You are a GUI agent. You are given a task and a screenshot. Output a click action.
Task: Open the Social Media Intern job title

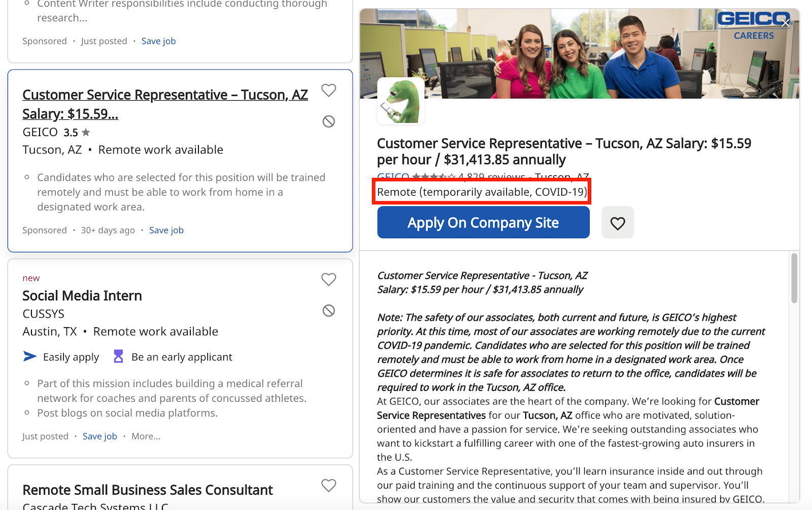pyautogui.click(x=82, y=296)
